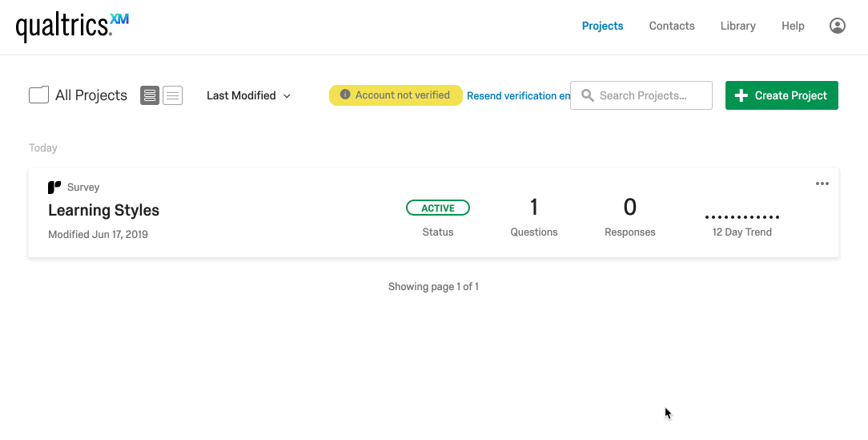This screenshot has height=440, width=868.
Task: Switch to card view layout
Action: point(150,95)
